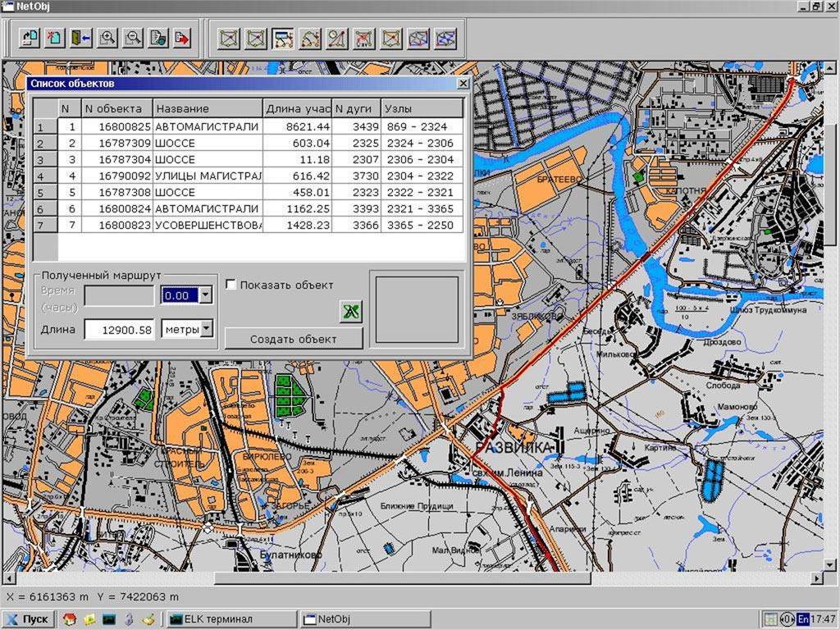Click the close-document icon with red X
The image size is (840, 630).
(x=55, y=38)
